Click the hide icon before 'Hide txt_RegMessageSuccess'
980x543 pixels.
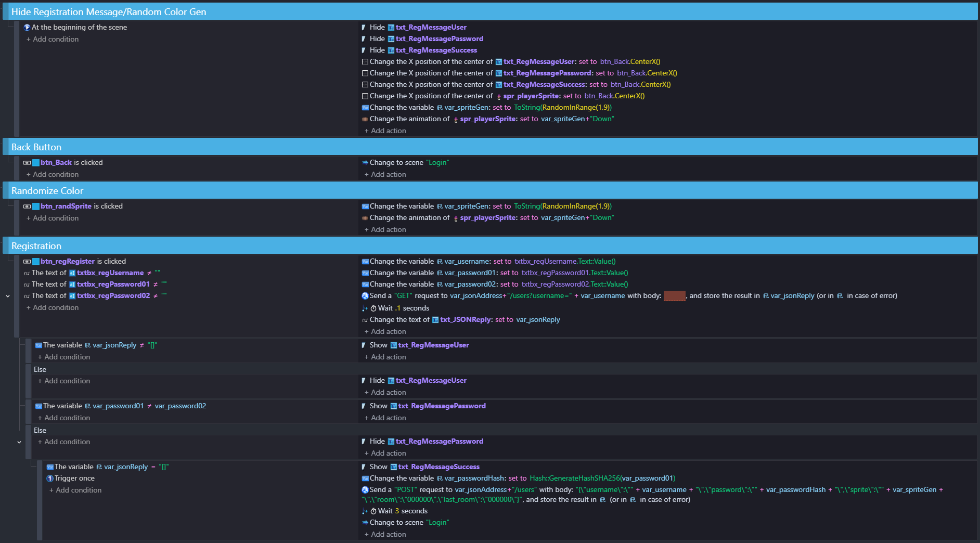pyautogui.click(x=364, y=50)
